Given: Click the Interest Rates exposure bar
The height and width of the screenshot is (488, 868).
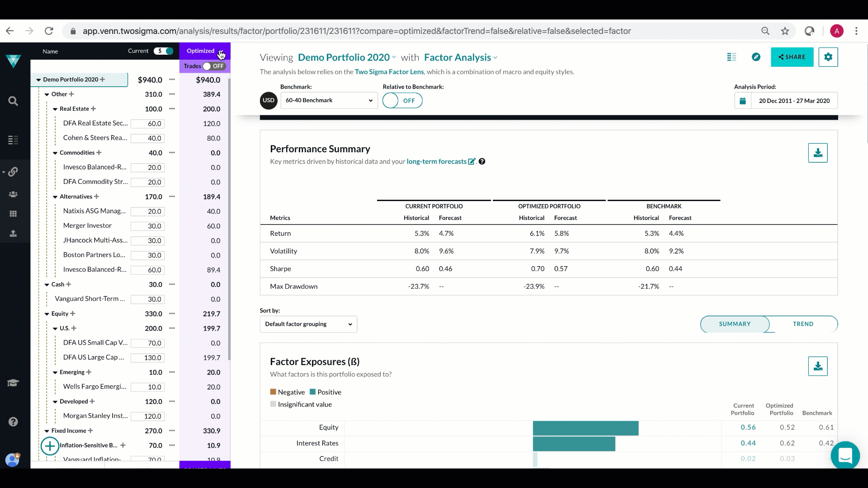Looking at the screenshot, I should 574,444.
